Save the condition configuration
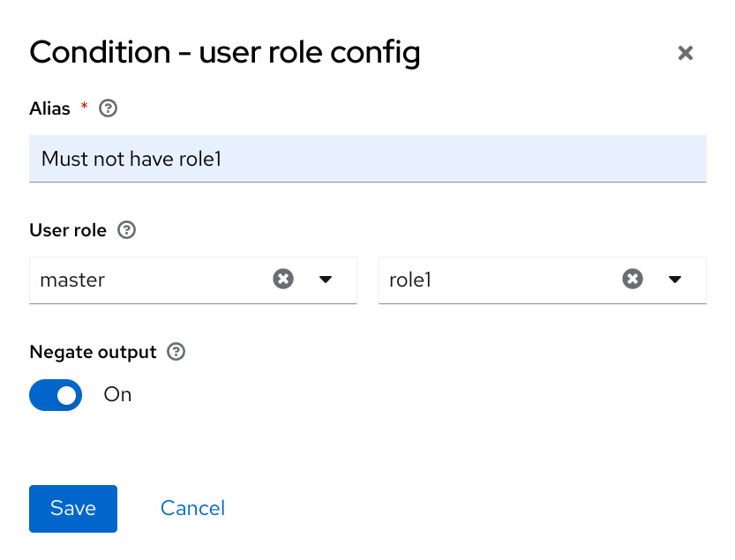735x560 pixels. [x=72, y=508]
